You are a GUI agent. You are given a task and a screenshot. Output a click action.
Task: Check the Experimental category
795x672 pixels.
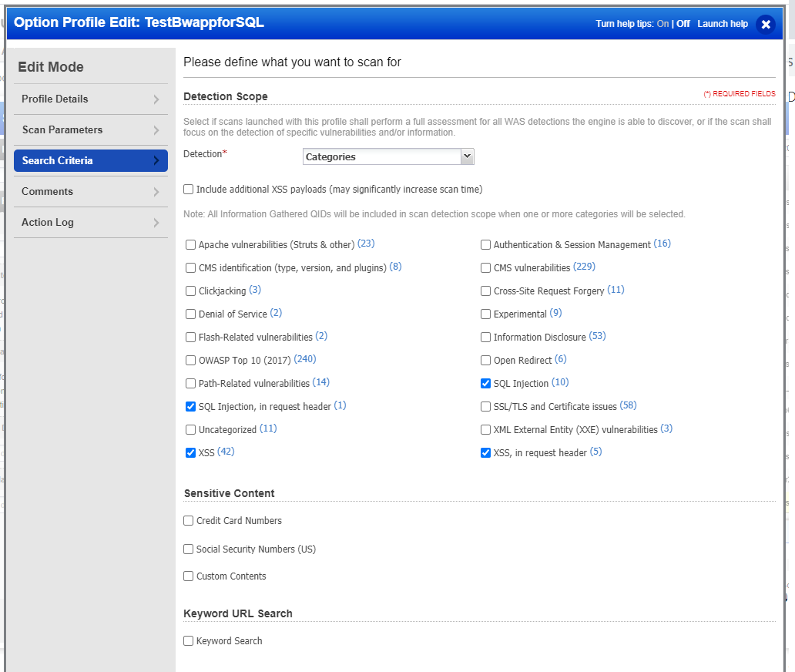486,314
